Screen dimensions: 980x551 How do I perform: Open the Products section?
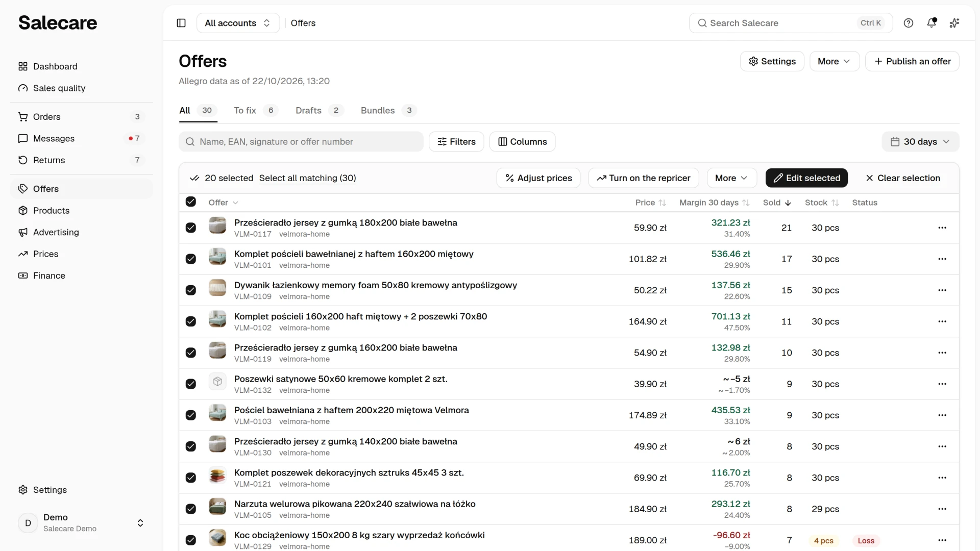point(82,211)
